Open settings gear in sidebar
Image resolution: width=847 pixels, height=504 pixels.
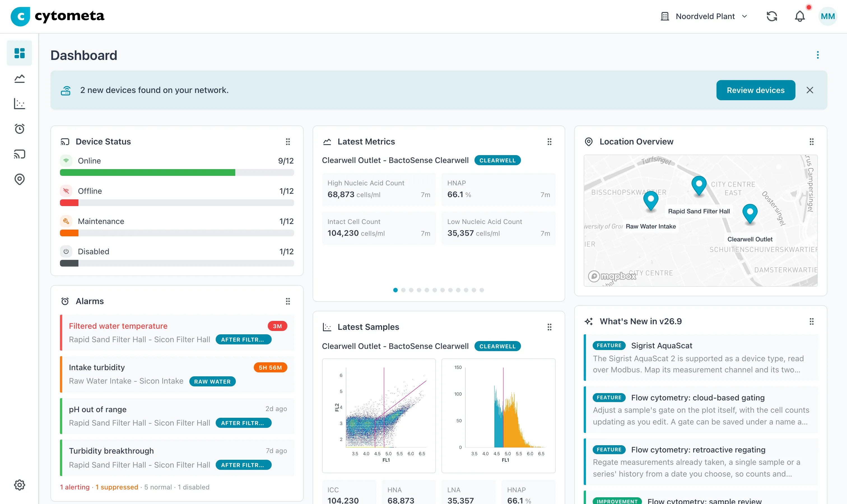point(19,485)
